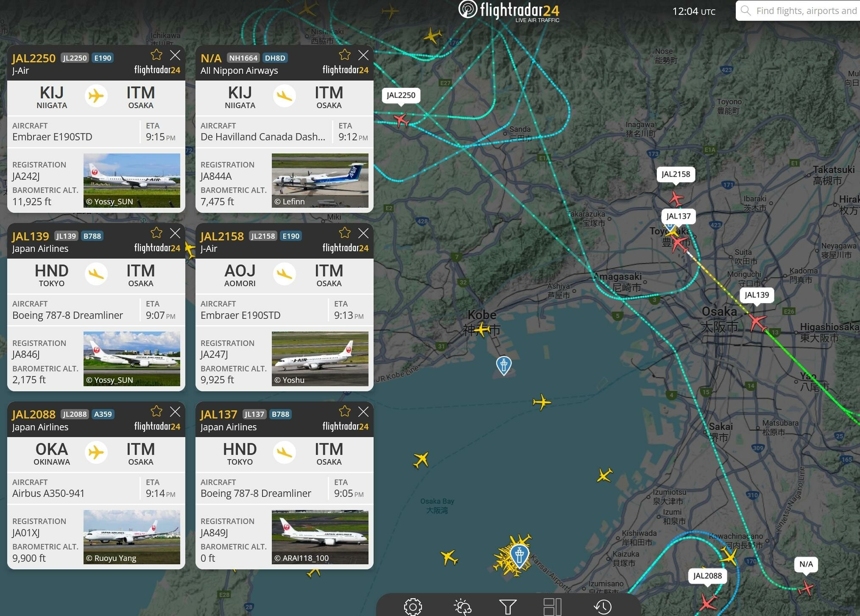Close the JAL2158 flight card
860x616 pixels.
click(363, 233)
